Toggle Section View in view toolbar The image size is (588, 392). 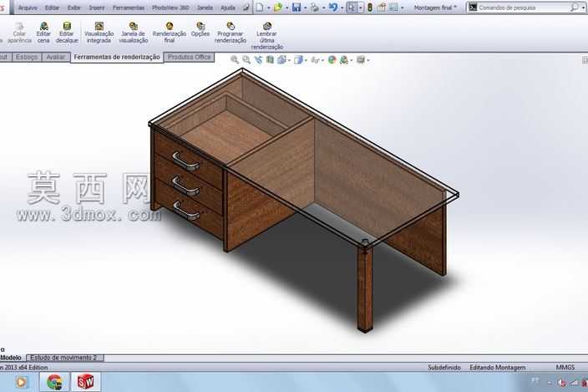(270, 59)
